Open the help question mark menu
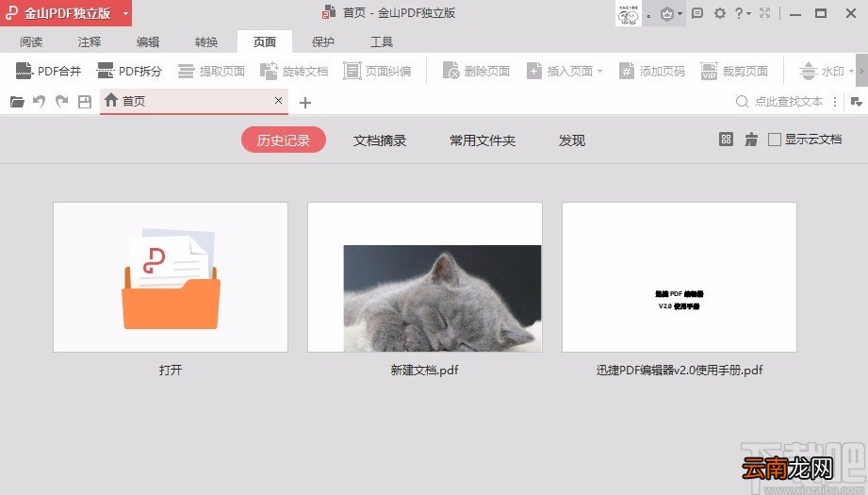Viewport: 868px width, 495px height. (743, 13)
